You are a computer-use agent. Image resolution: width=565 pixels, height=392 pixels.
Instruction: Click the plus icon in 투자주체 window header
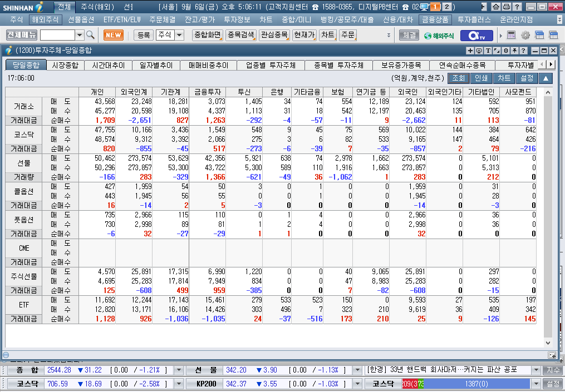[470, 51]
